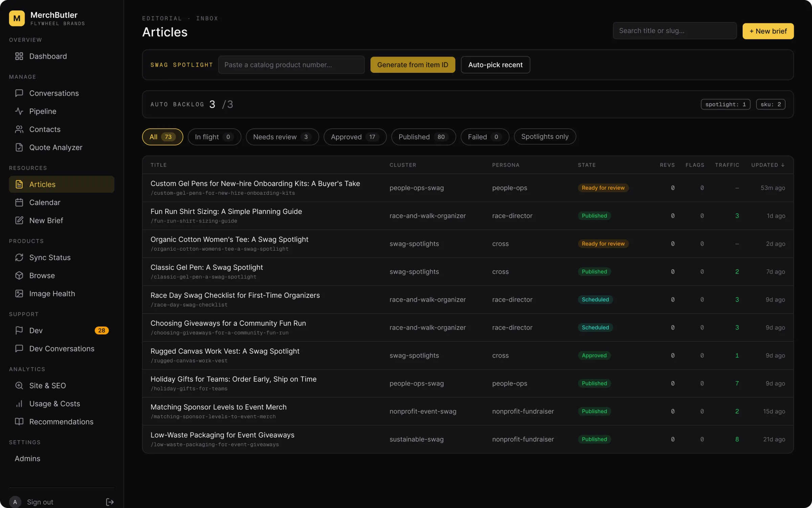Click the spotlight: 1 badge
Image resolution: width=812 pixels, height=508 pixels.
tap(725, 104)
